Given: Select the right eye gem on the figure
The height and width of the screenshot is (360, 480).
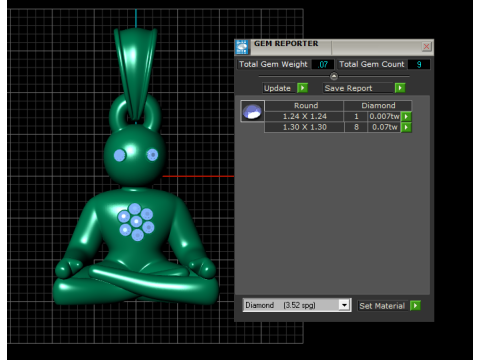Looking at the screenshot, I should [152, 155].
